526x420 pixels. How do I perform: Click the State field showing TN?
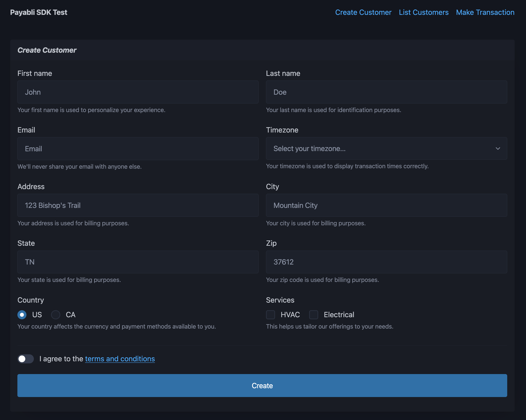[x=138, y=262]
